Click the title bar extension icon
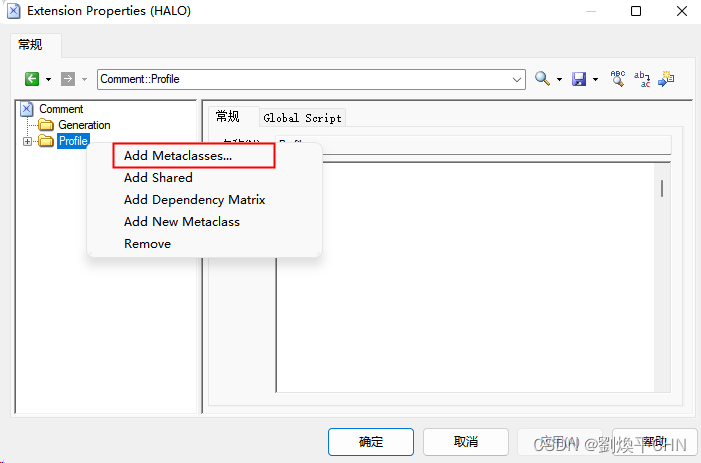Screen dimensions: 701x463 (x=13, y=11)
